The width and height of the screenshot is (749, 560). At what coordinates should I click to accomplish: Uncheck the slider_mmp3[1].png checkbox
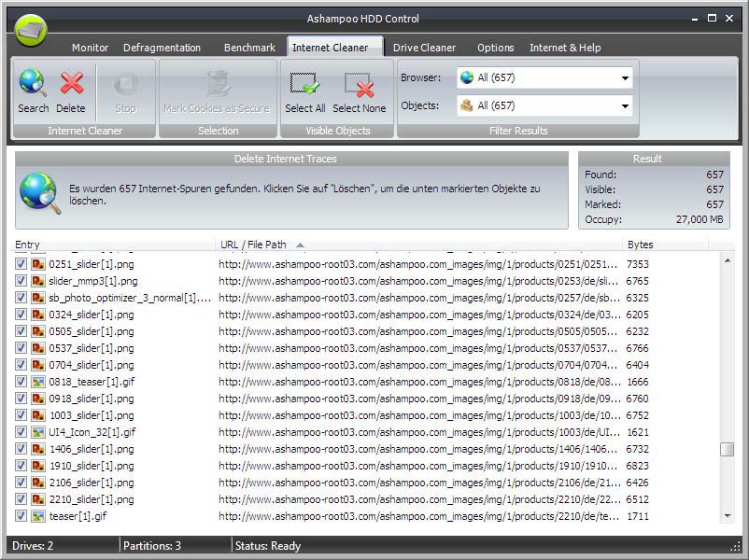21,281
